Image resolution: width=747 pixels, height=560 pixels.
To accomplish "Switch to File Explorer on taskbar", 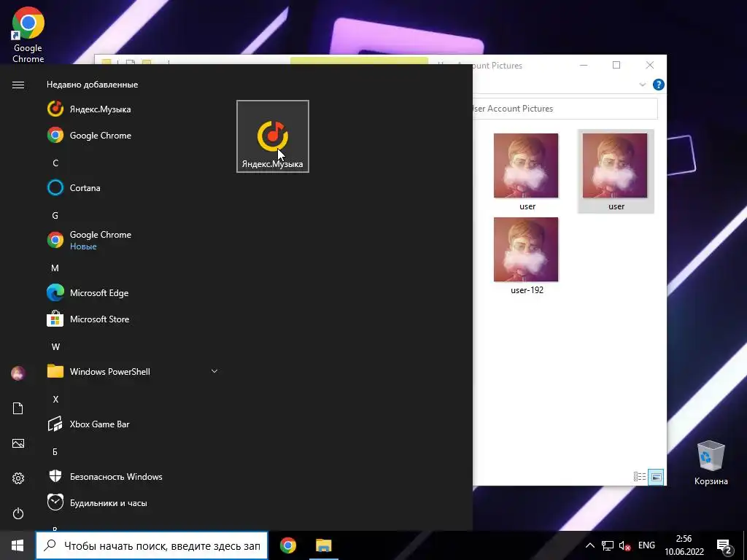I will coord(323,545).
